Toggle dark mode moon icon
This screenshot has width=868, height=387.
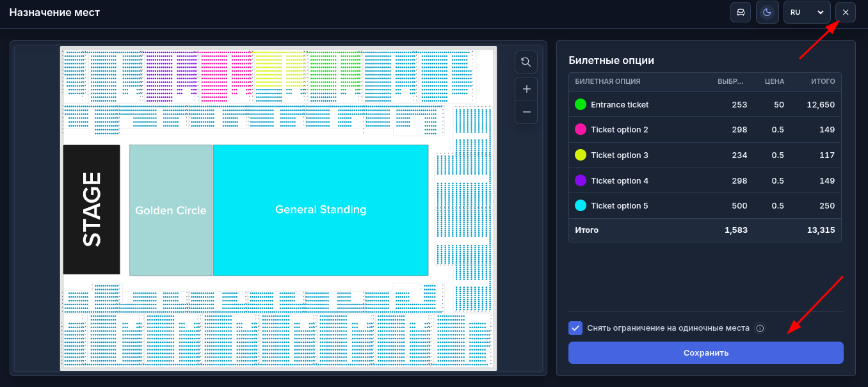(x=766, y=12)
